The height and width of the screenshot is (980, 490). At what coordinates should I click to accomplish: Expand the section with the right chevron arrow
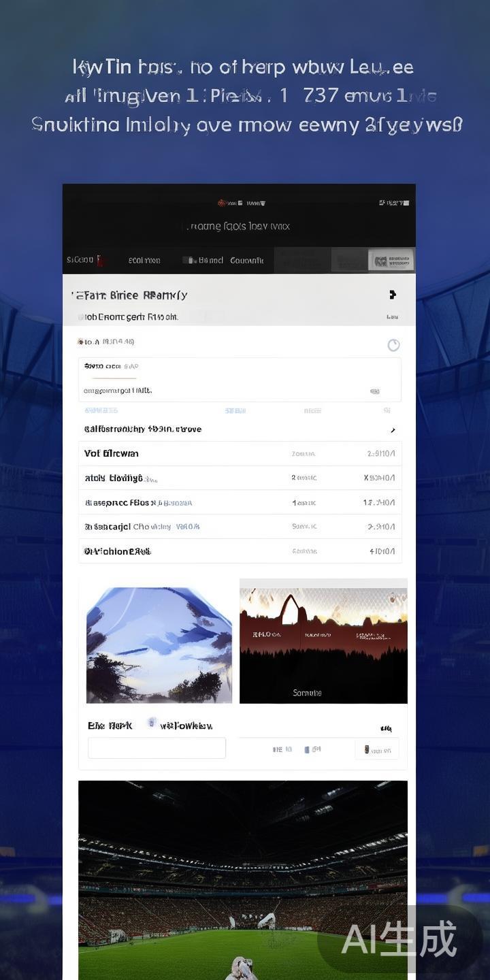click(x=393, y=430)
